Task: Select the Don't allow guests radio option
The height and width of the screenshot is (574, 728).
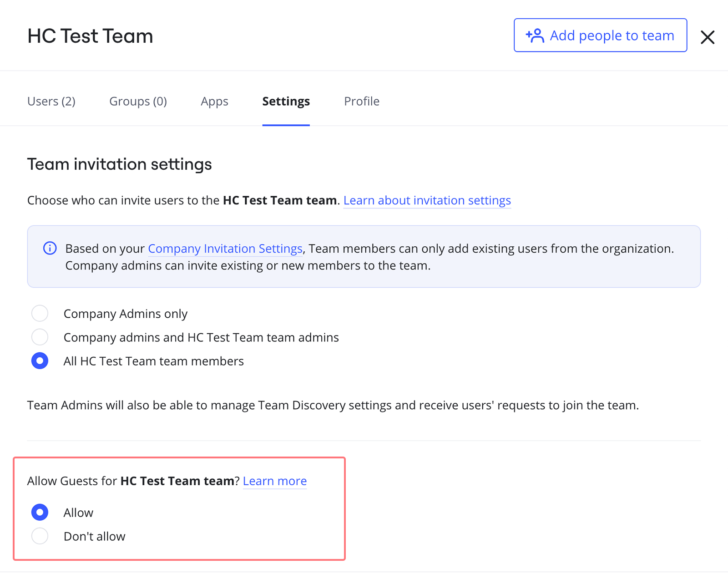Action: coord(40,536)
